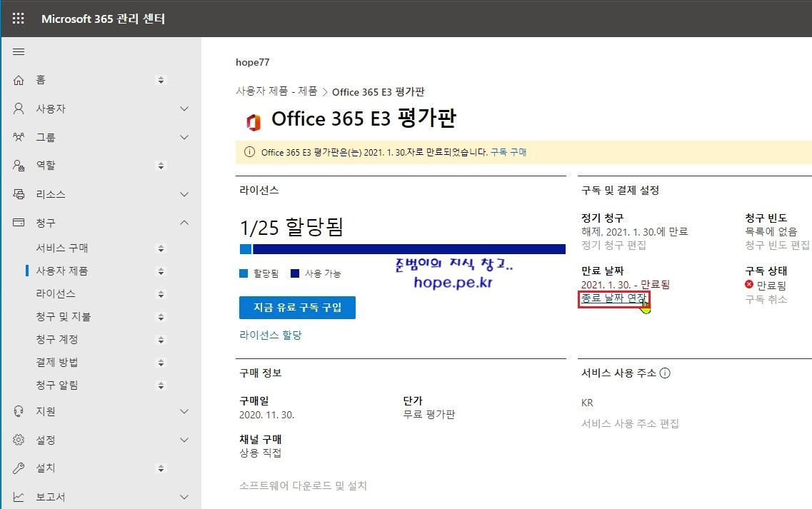This screenshot has height=509, width=812.
Task: Open 청구 알림 in sidebar
Action: point(57,385)
